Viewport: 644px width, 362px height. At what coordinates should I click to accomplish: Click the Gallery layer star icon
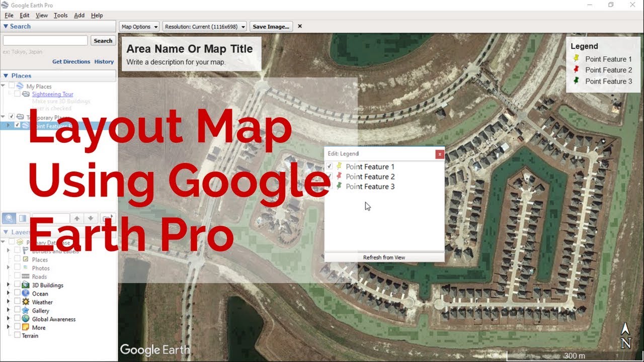point(26,311)
